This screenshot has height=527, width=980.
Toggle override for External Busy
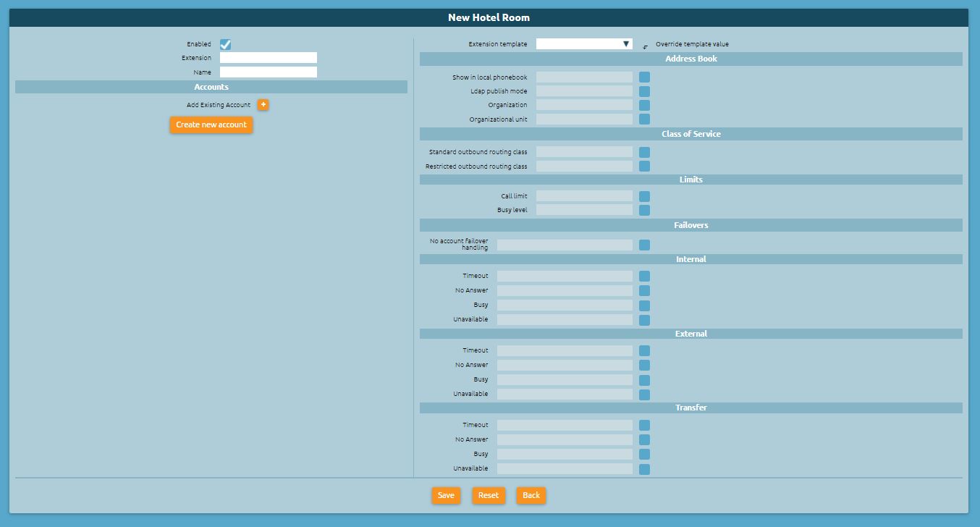(644, 380)
